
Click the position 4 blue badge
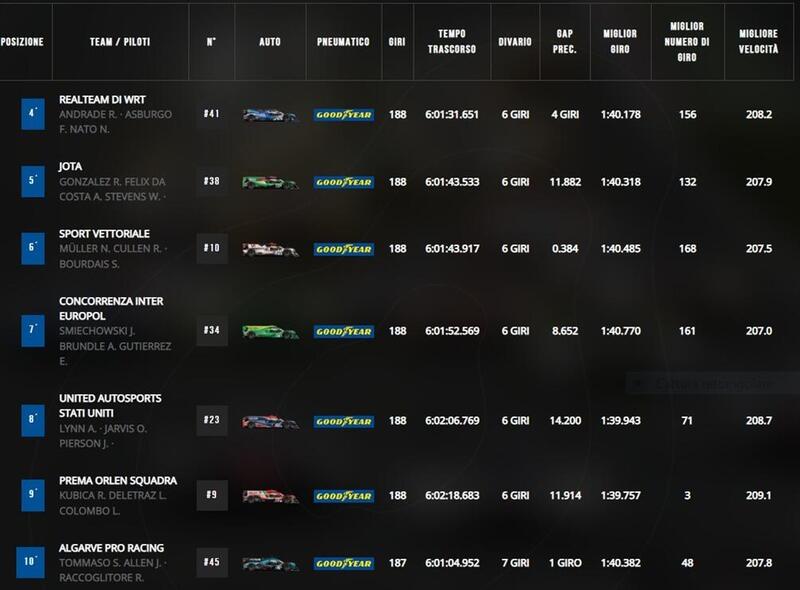33,114
